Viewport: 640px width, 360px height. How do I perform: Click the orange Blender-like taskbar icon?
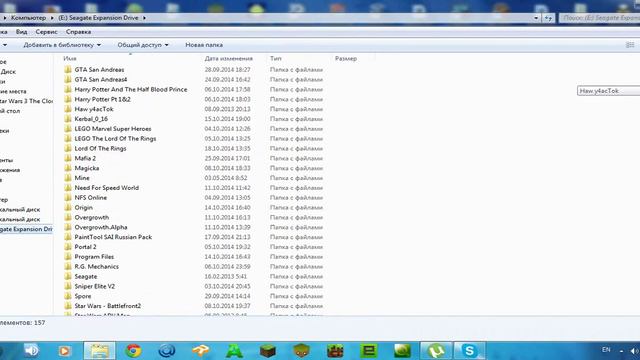[200, 351]
